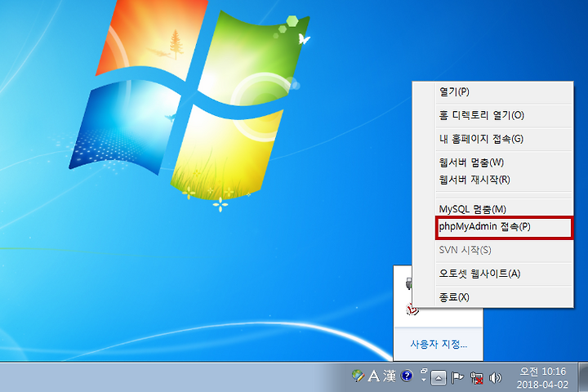Toggle the 漢 Hanja conversion button
The height and width of the screenshot is (392, 588).
tap(390, 376)
